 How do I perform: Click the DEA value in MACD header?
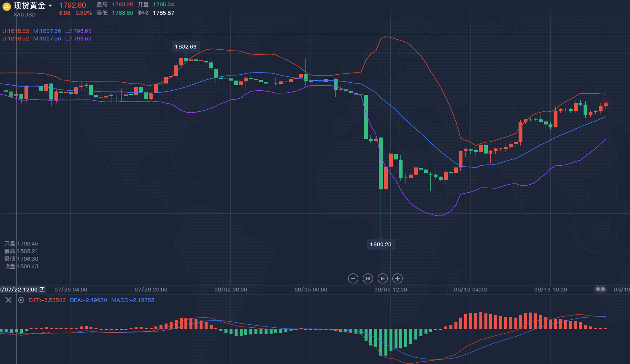[88, 300]
